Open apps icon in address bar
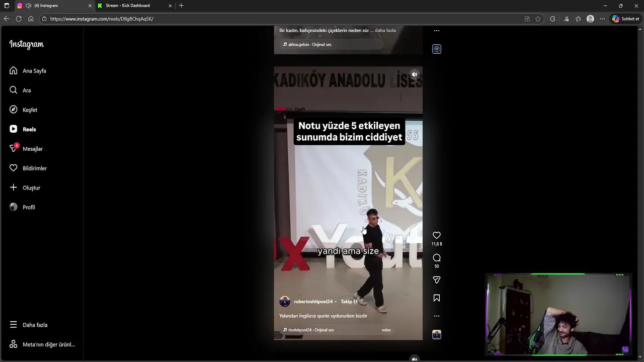This screenshot has height=362, width=644. 527,19
